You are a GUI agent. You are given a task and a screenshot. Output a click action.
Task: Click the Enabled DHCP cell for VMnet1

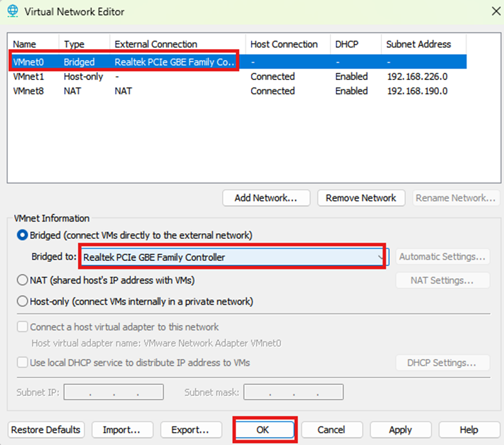tap(351, 77)
